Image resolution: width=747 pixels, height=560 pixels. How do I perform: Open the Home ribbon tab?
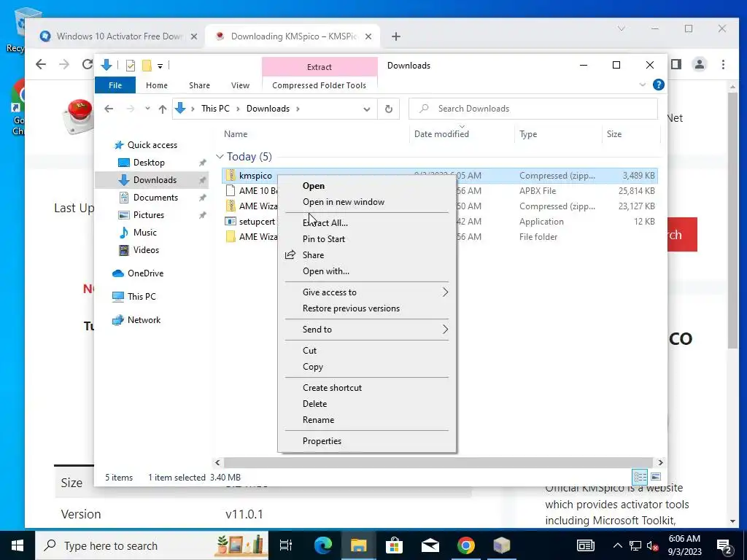coord(157,85)
